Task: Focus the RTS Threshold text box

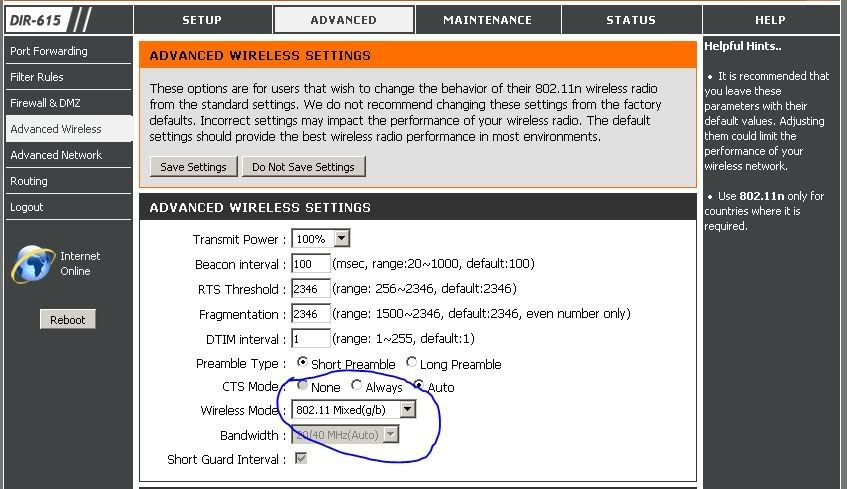Action: point(310,289)
